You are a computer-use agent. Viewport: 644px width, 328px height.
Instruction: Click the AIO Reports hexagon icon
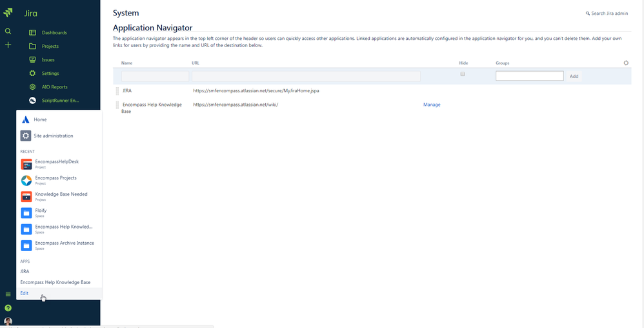point(32,87)
